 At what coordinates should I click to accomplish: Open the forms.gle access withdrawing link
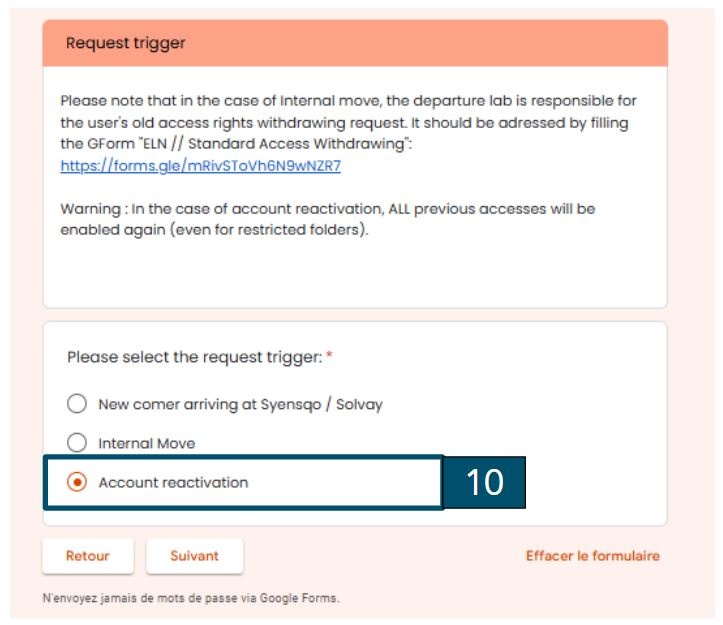point(201,166)
